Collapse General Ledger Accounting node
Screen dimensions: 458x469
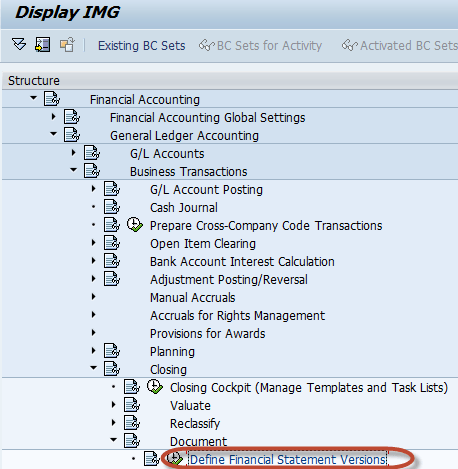pos(53,134)
